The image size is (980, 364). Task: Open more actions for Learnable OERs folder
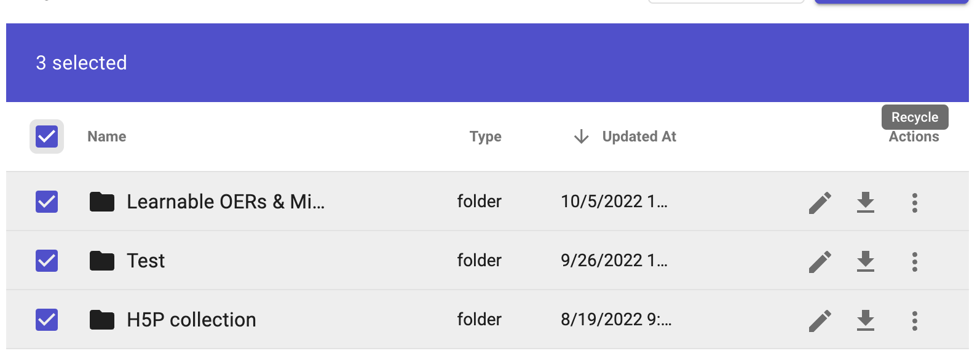click(914, 201)
